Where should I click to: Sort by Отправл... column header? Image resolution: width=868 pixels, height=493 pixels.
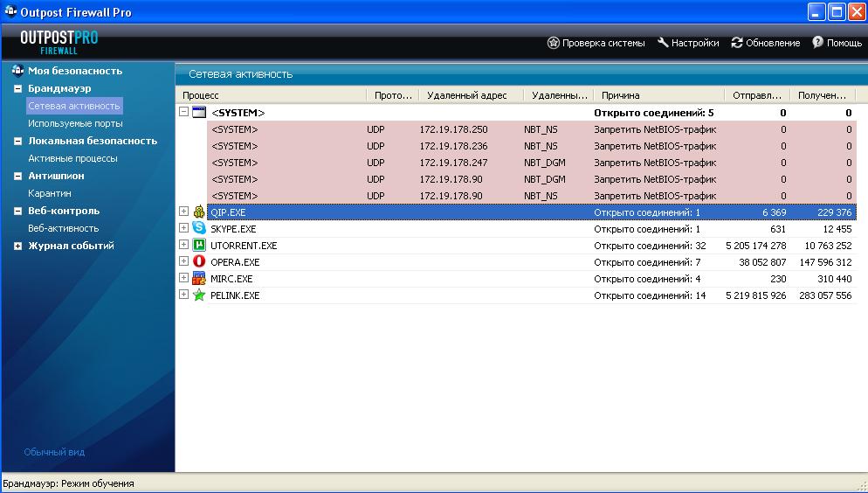pyautogui.click(x=757, y=95)
